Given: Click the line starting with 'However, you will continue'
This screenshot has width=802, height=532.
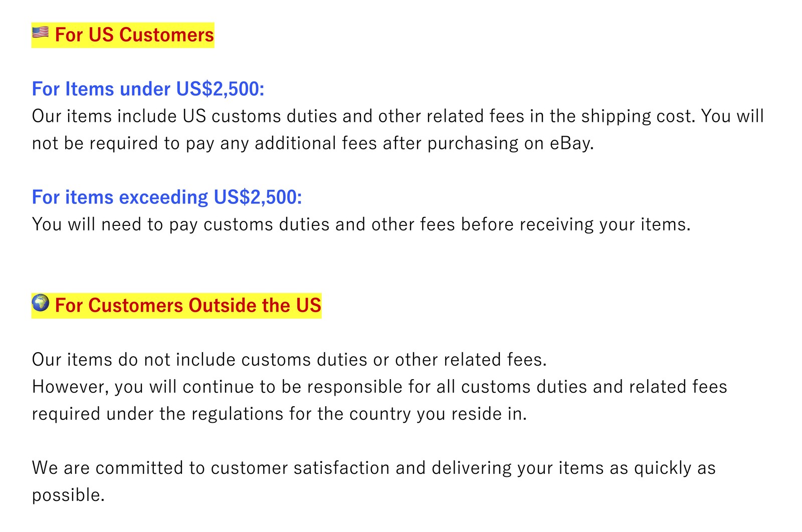Looking at the screenshot, I should pos(379,387).
